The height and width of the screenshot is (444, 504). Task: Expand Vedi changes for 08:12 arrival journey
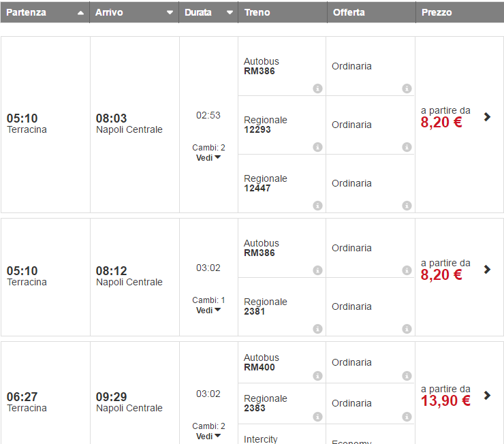point(208,310)
